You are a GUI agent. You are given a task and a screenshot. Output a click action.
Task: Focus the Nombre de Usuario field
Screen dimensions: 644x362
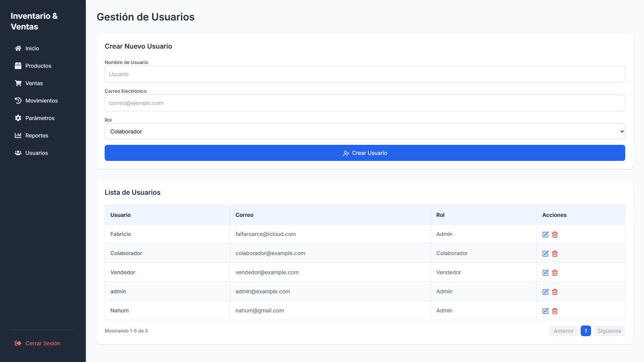tap(365, 74)
